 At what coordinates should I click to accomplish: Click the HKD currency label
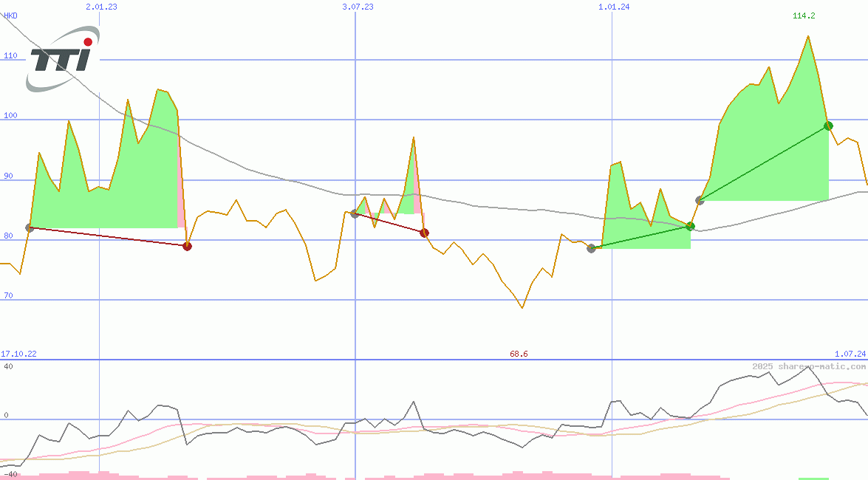(10, 16)
